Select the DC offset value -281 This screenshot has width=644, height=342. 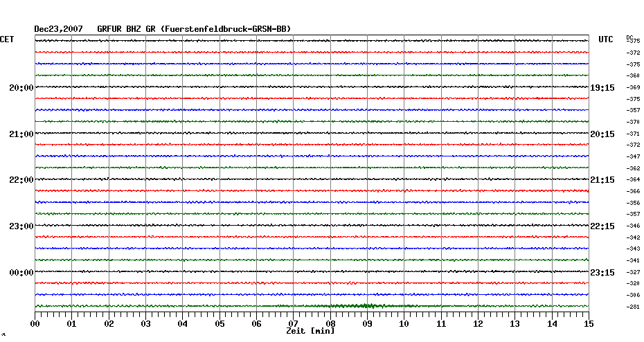click(633, 307)
